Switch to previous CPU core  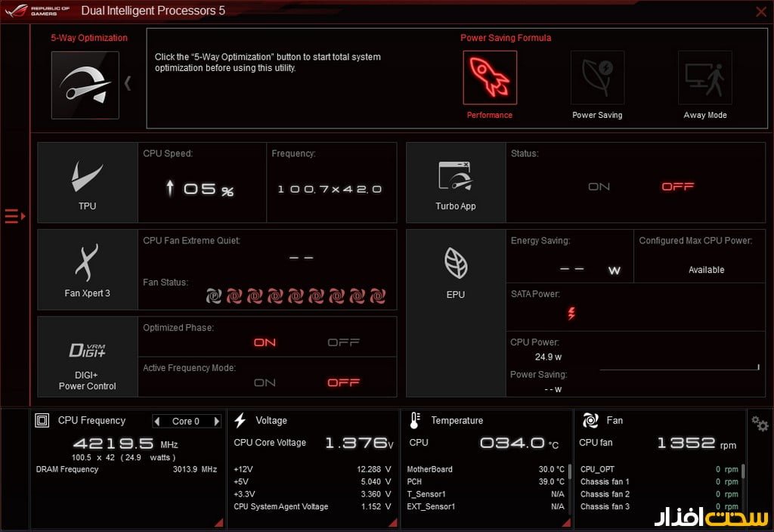click(x=156, y=421)
